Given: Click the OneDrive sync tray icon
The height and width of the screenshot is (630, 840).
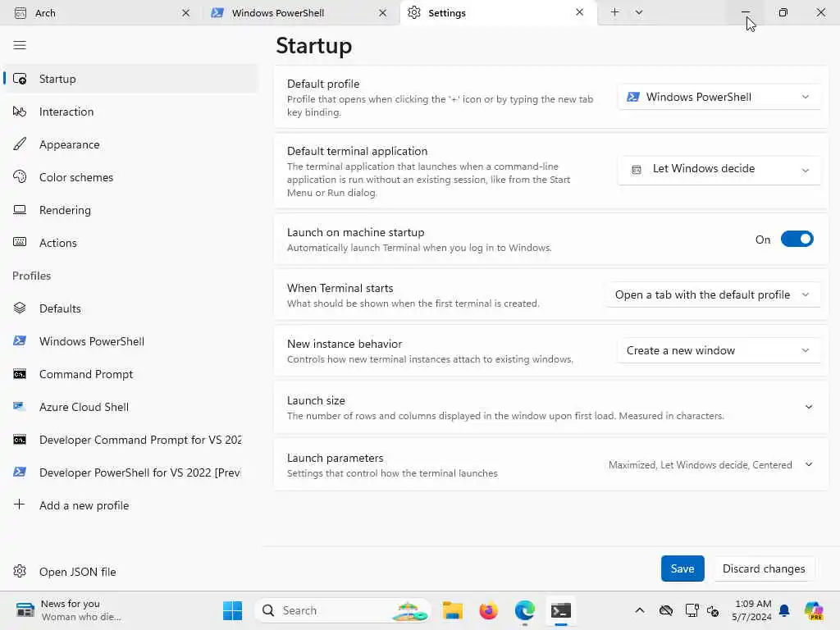Looking at the screenshot, I should point(666,610).
